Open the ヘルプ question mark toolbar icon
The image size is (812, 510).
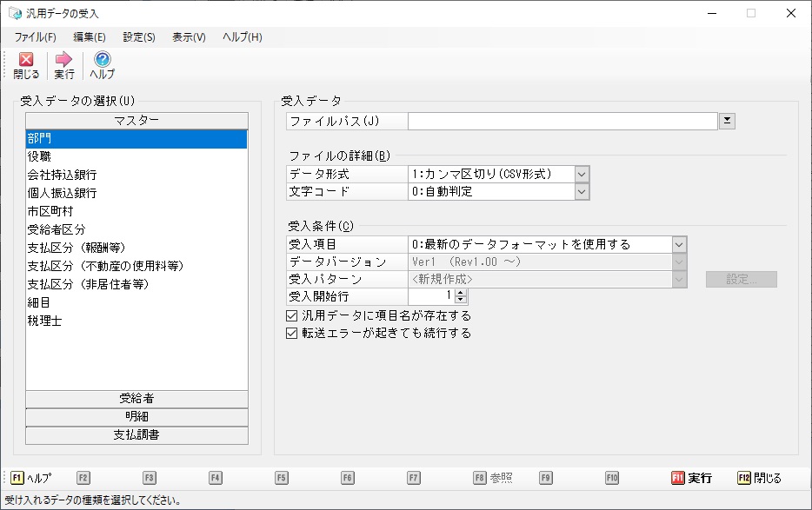[102, 60]
